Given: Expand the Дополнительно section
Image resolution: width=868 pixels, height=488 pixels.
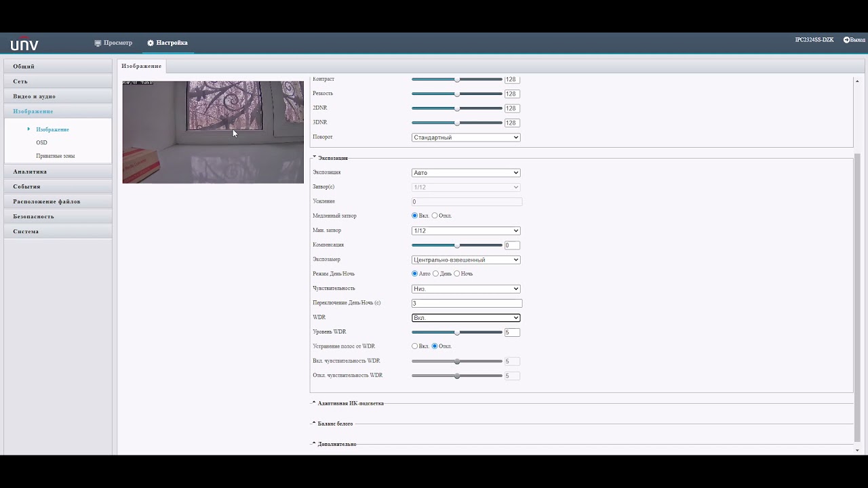Looking at the screenshot, I should [x=334, y=444].
